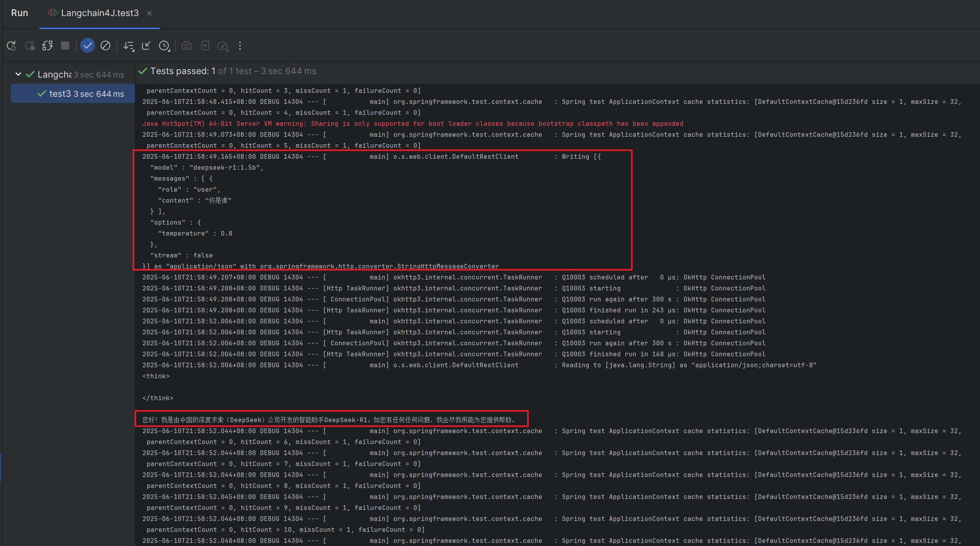Toggle Show Ignored tests filter
The image size is (980, 546).
(105, 46)
